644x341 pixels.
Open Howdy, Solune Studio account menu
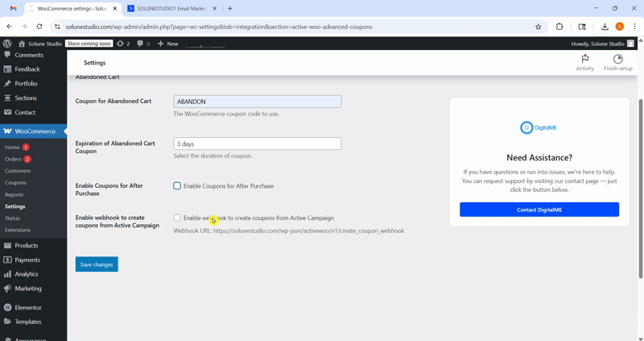(602, 44)
